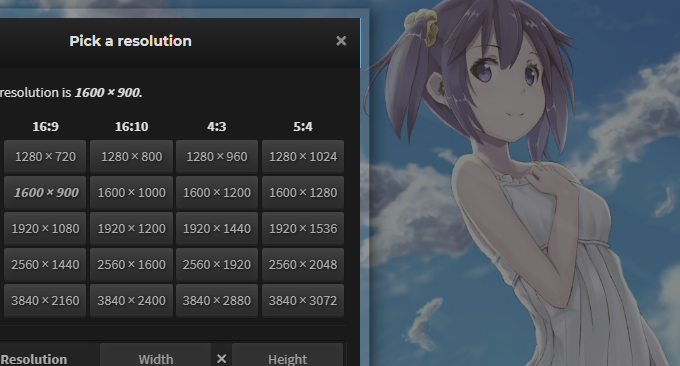Close the Pick a resolution dialog
This screenshot has width=680, height=366.
(341, 41)
